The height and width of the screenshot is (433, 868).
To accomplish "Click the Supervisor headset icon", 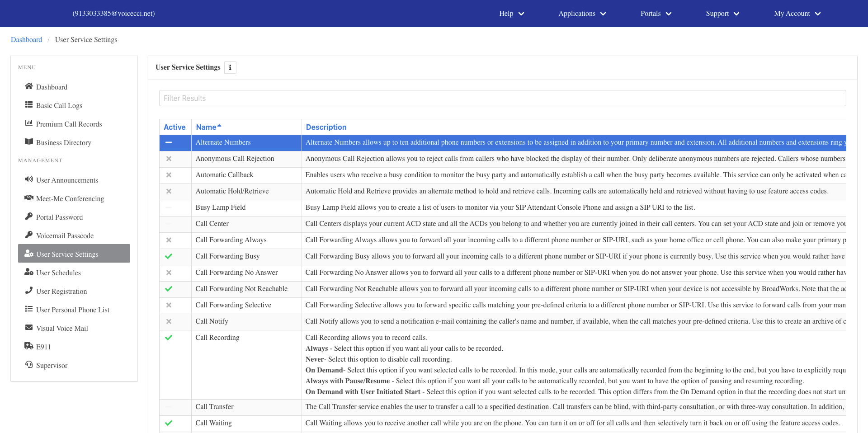I will (x=29, y=364).
